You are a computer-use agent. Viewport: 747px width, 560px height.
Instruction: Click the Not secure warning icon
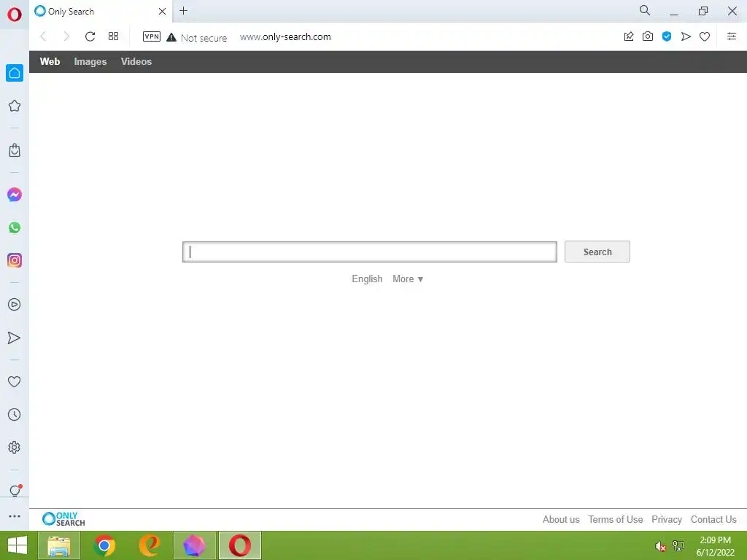(x=171, y=37)
